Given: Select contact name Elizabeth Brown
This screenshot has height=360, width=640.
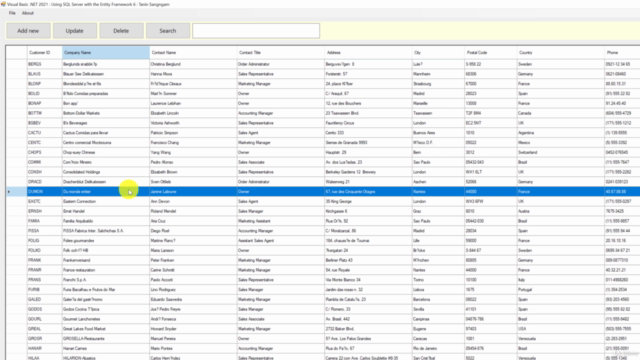Looking at the screenshot, I should pyautogui.click(x=193, y=172).
